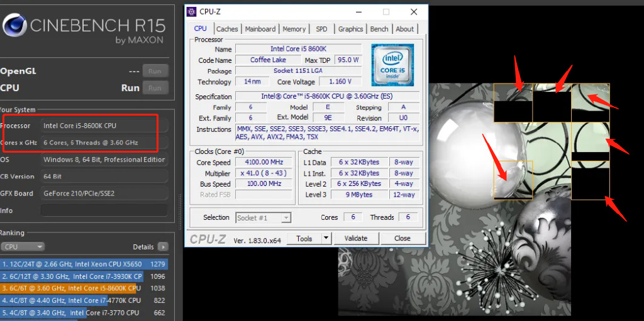
Task: Open the Tools dropdown arrow
Action: 326,239
